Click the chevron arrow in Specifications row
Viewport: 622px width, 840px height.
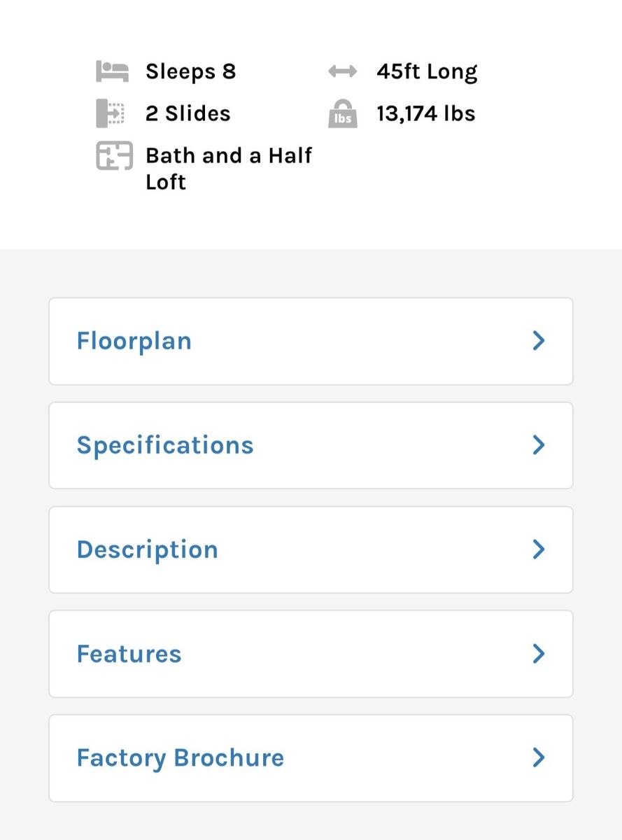tap(538, 445)
